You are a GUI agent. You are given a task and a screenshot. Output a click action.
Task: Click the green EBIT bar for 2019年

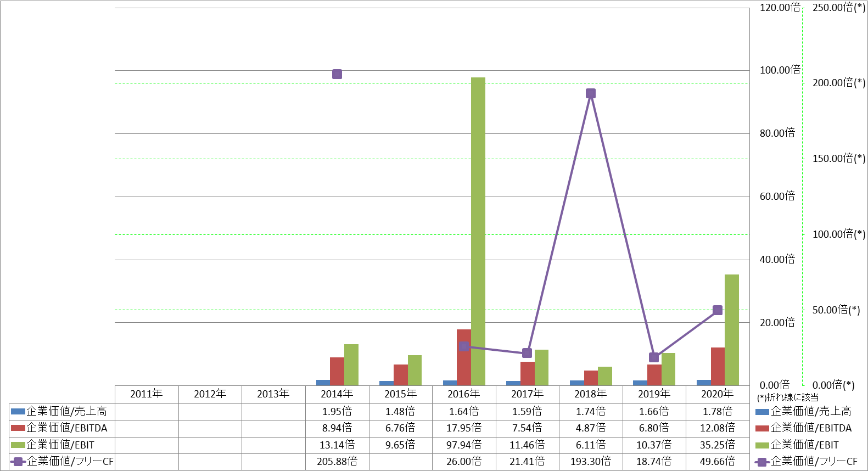(x=668, y=369)
